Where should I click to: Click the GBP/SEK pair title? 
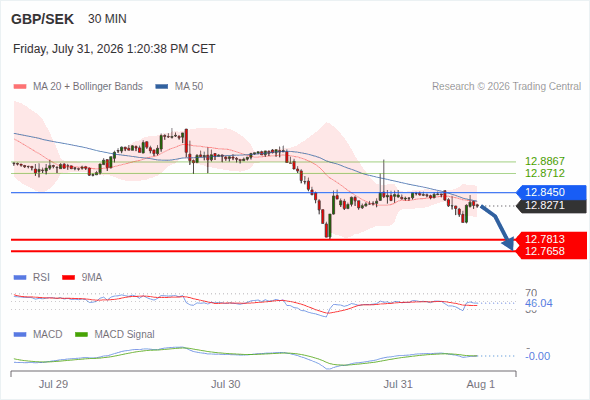click(43, 19)
